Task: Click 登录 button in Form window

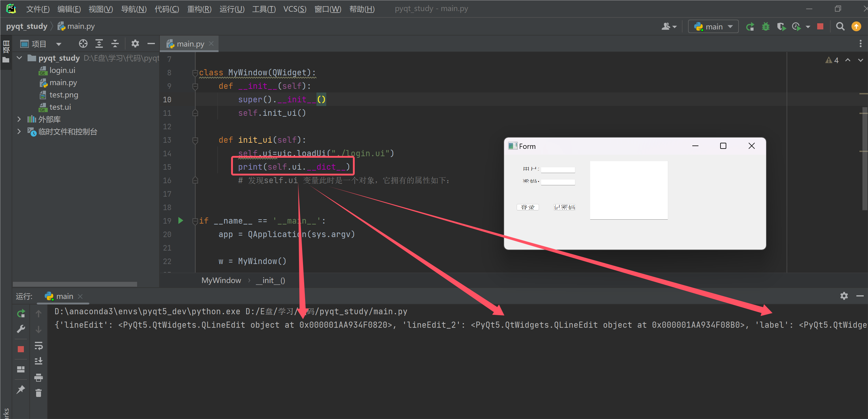Action: click(x=528, y=207)
